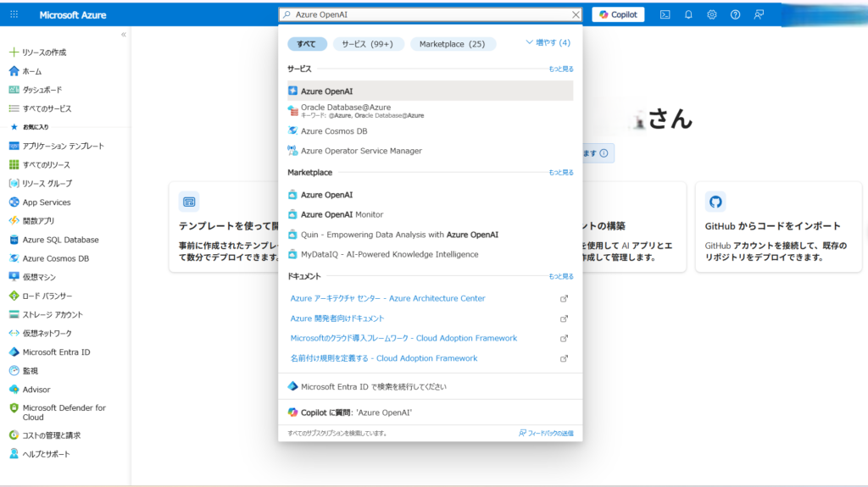The width and height of the screenshot is (868, 487).
Task: Click the Azure OpenAI search input field
Action: click(x=430, y=14)
